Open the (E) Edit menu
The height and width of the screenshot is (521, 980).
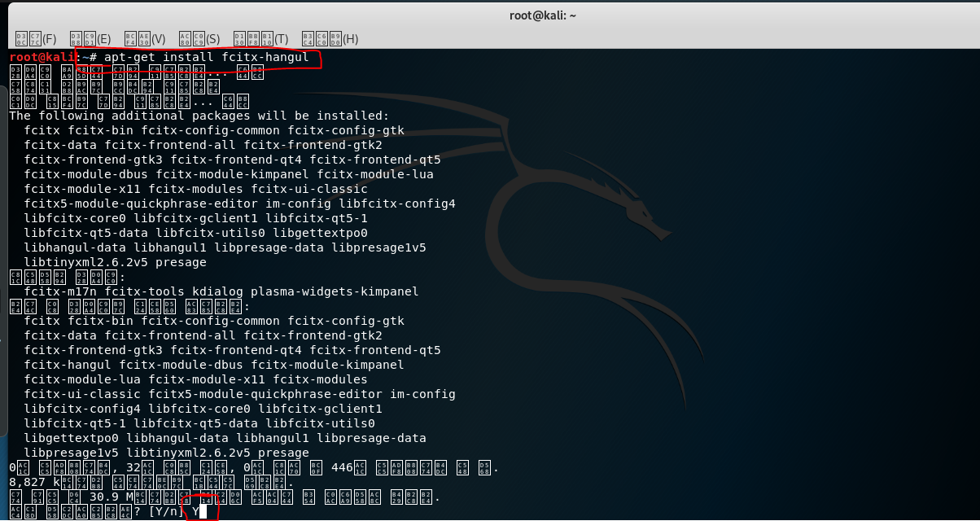(90, 38)
